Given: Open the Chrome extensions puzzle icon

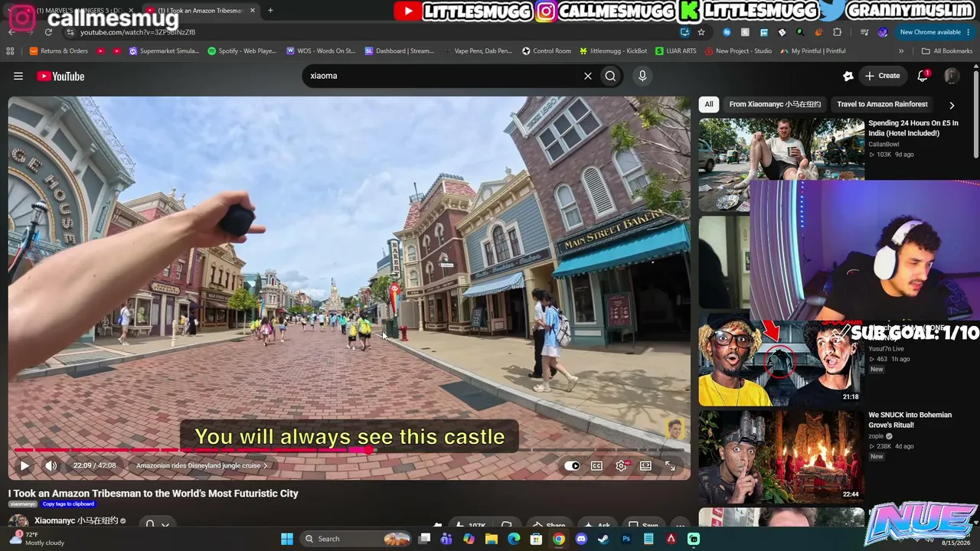Looking at the screenshot, I should (837, 32).
